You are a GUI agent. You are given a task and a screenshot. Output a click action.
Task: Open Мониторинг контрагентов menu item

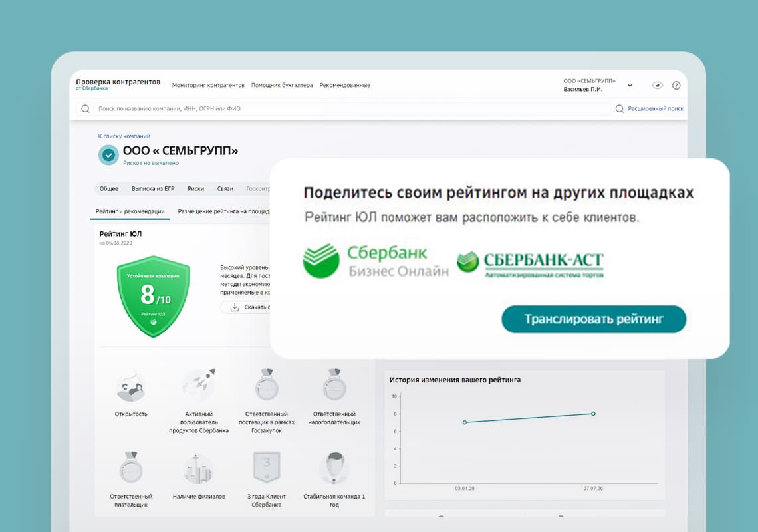208,86
